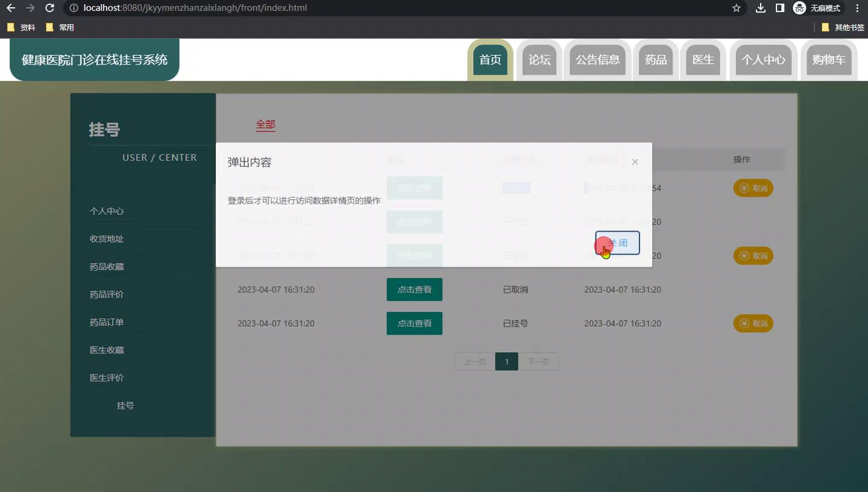Click the 操作 column header
868x492 pixels.
coord(741,160)
